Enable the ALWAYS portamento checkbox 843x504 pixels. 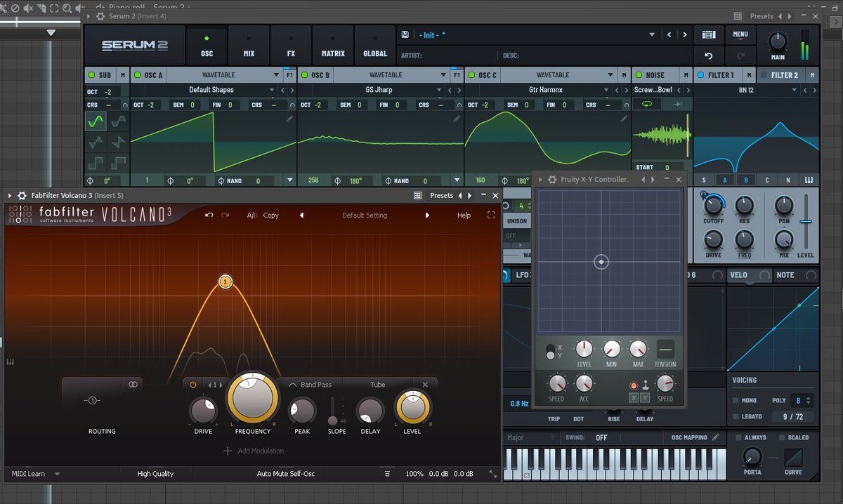point(738,437)
